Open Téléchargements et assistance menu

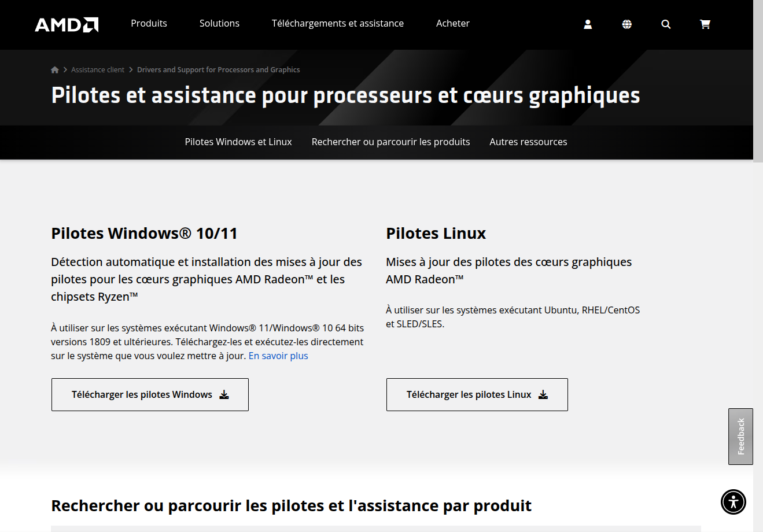tap(338, 23)
